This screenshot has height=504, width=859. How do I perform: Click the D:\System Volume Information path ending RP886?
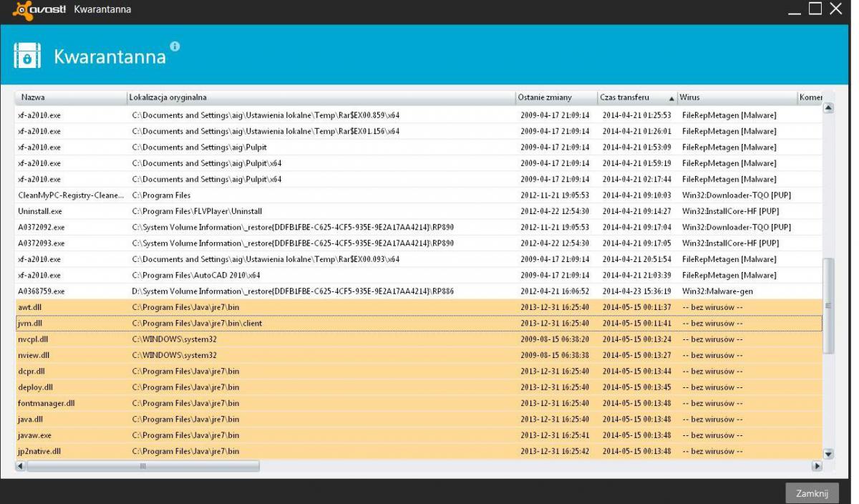pos(293,291)
